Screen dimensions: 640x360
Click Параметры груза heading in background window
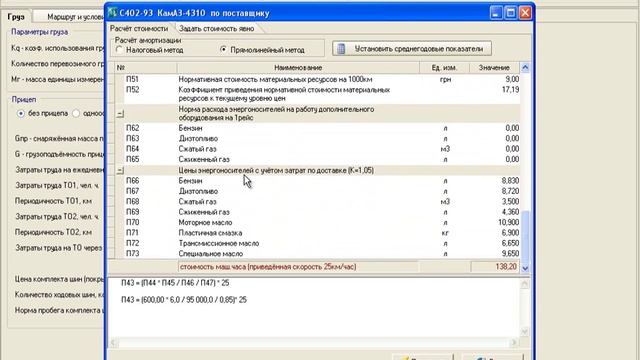point(40,32)
